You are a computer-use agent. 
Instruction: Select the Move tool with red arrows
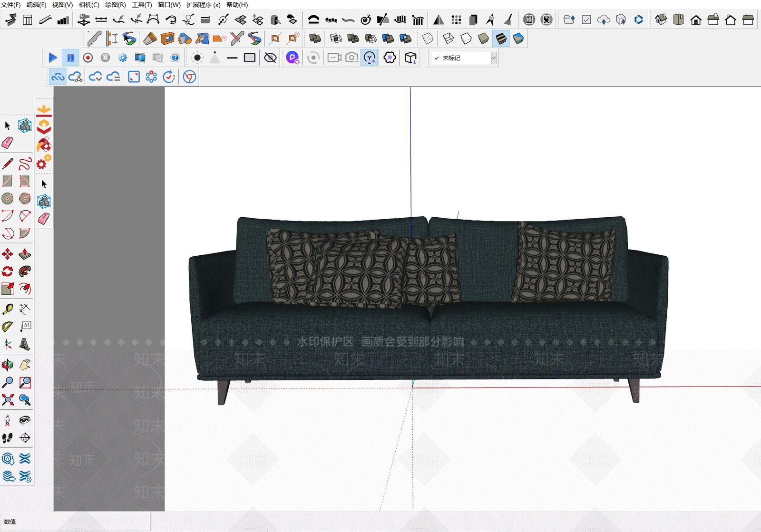8,254
